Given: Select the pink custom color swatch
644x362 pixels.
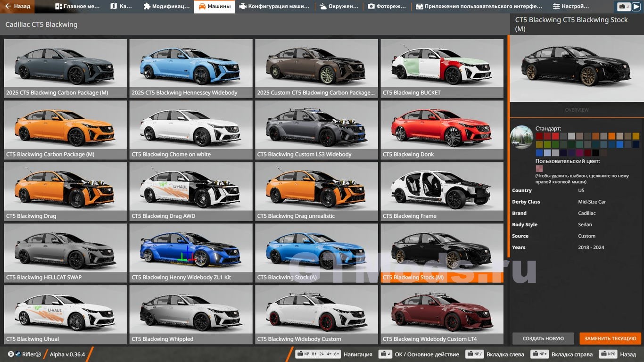Looking at the screenshot, I should tap(539, 168).
